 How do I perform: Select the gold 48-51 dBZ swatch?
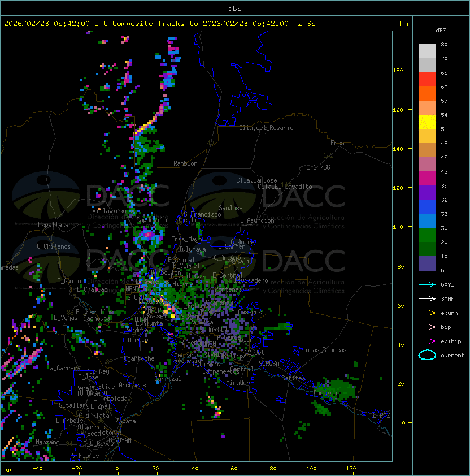click(x=427, y=136)
